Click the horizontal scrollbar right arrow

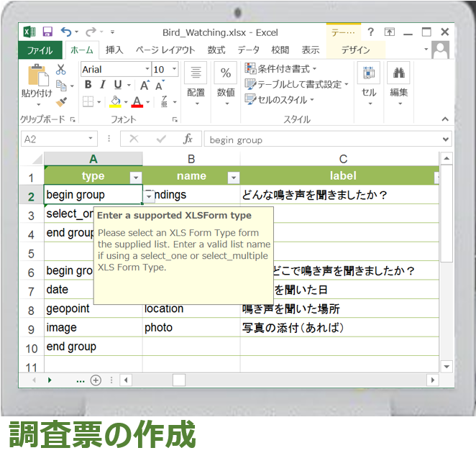[x=433, y=380]
